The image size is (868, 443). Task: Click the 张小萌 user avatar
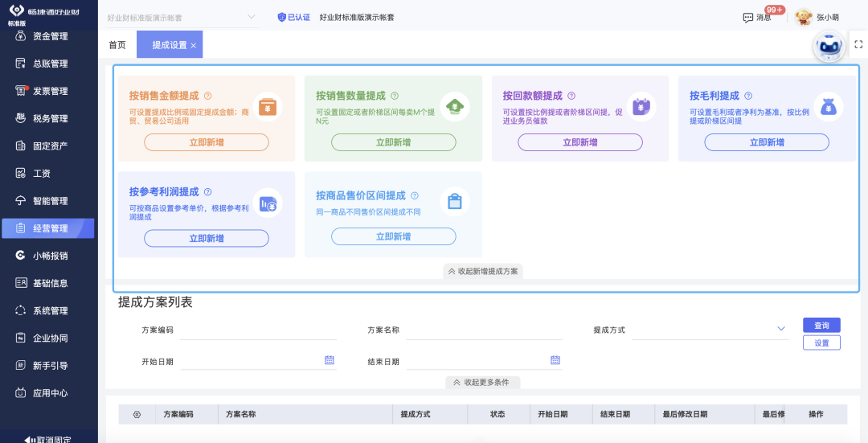coord(803,17)
